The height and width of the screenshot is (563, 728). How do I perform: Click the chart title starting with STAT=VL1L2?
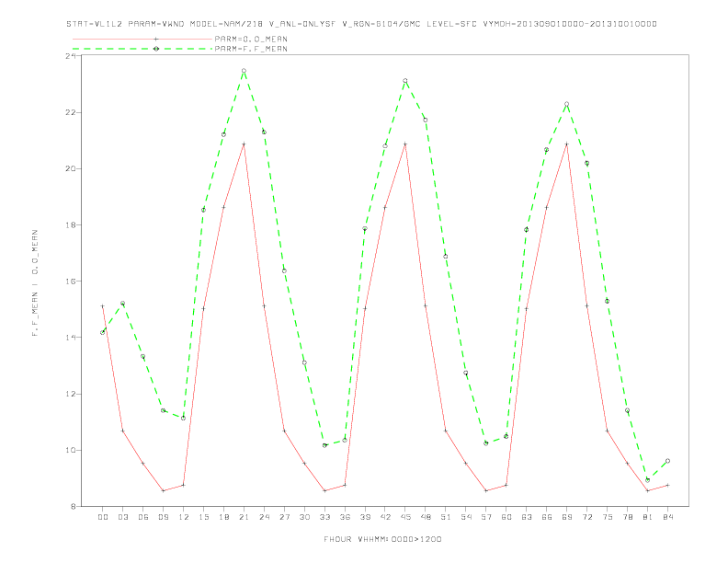point(361,24)
